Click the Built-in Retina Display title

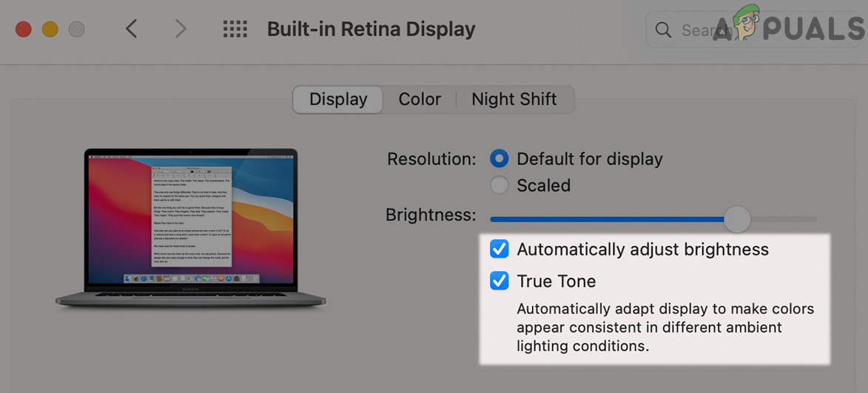371,30
